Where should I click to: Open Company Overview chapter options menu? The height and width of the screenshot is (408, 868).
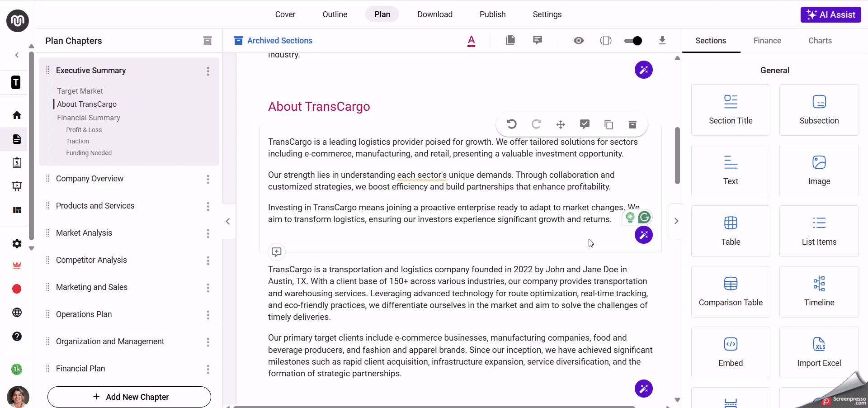coord(208,179)
